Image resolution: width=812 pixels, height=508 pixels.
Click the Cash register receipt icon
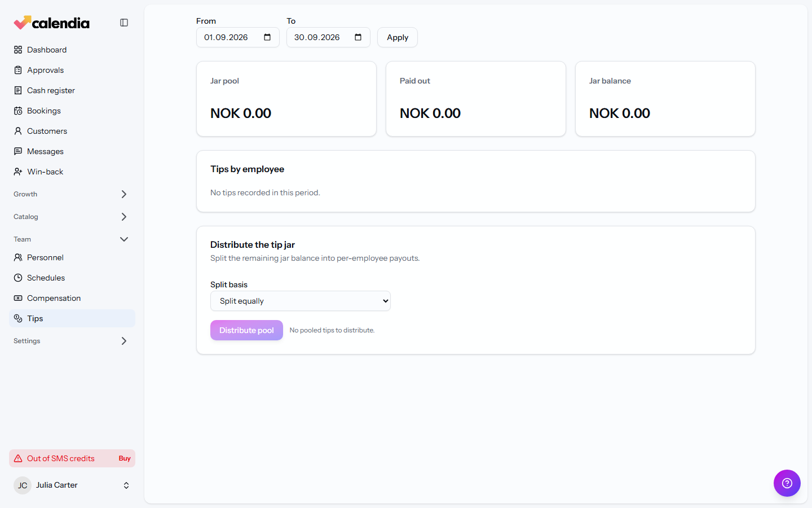click(x=18, y=90)
